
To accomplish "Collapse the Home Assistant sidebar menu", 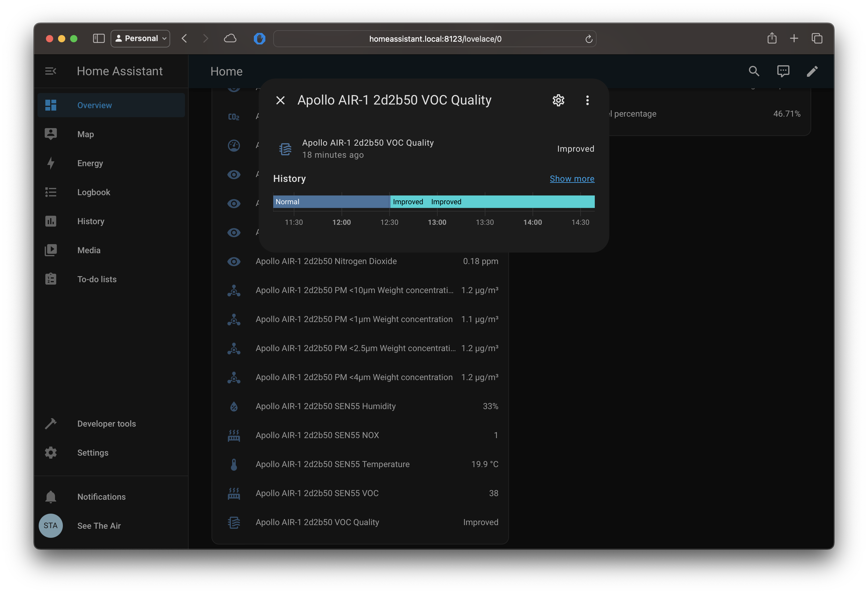I will 50,71.
